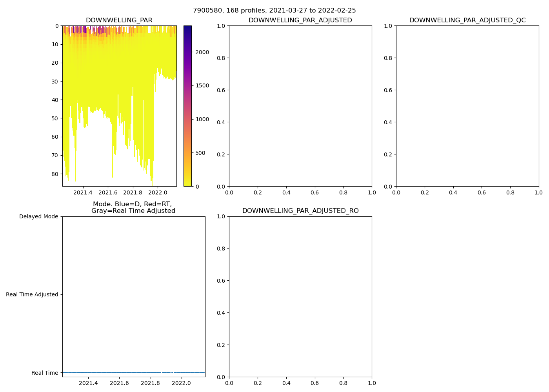This screenshot has height=392, width=549.
Task: Click the figure title with float ID 7900580
Action: point(274,11)
